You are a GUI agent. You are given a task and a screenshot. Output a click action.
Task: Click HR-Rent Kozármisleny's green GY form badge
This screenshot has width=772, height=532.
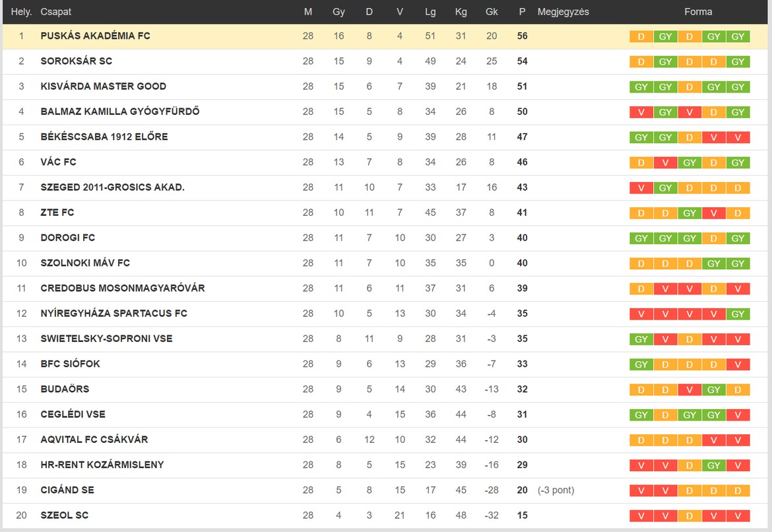coord(713,465)
